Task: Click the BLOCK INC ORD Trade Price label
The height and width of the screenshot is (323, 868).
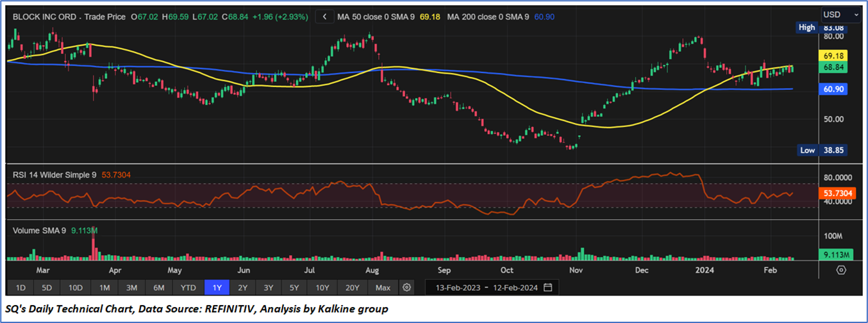Action: coord(69,17)
